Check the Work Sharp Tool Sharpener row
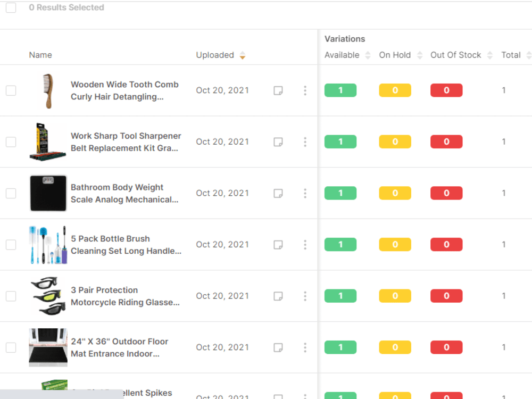This screenshot has height=399, width=532. (x=11, y=142)
